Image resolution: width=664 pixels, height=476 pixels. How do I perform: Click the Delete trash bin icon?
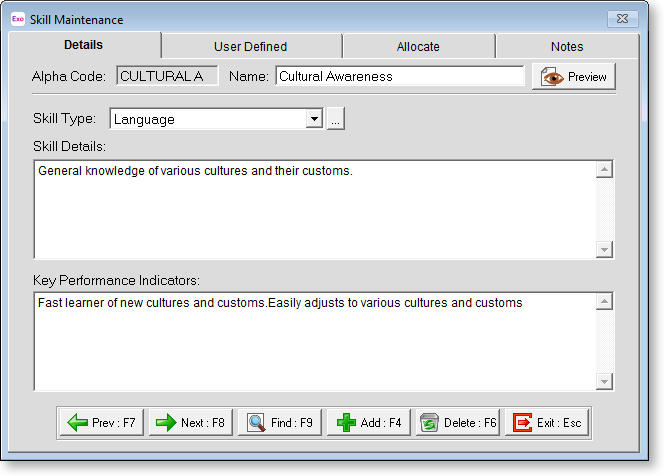pyautogui.click(x=430, y=423)
